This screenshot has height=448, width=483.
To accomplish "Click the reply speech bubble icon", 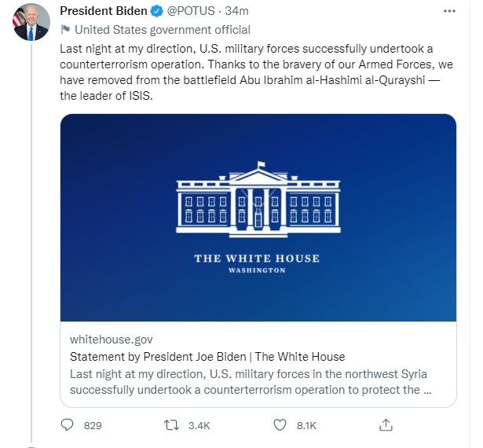I will click(x=68, y=425).
